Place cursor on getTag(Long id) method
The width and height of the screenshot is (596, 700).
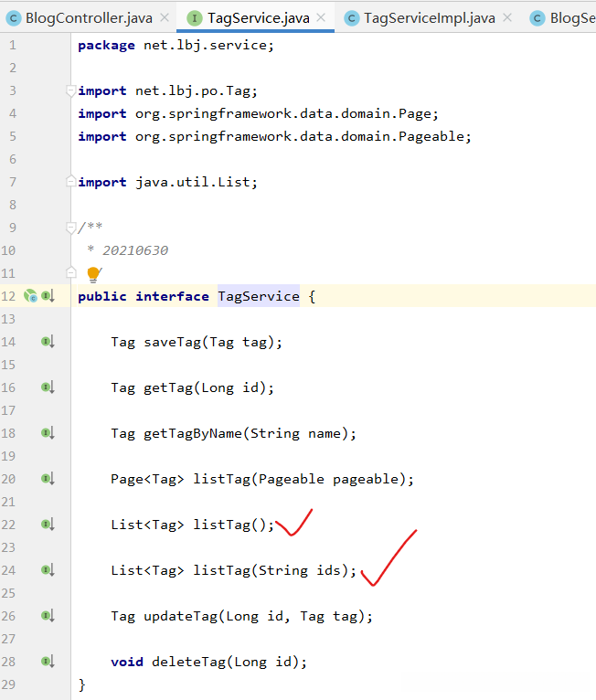209,388
